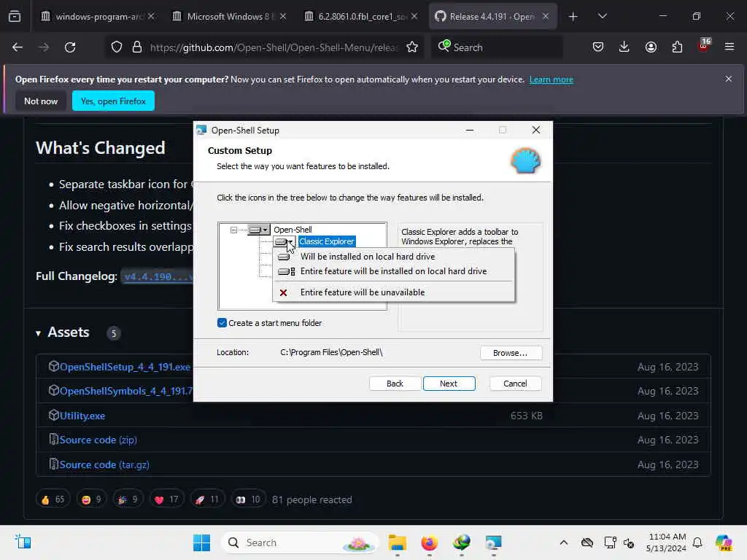This screenshot has width=747, height=560.
Task: Open the tracking protection shield icon
Action: click(117, 47)
